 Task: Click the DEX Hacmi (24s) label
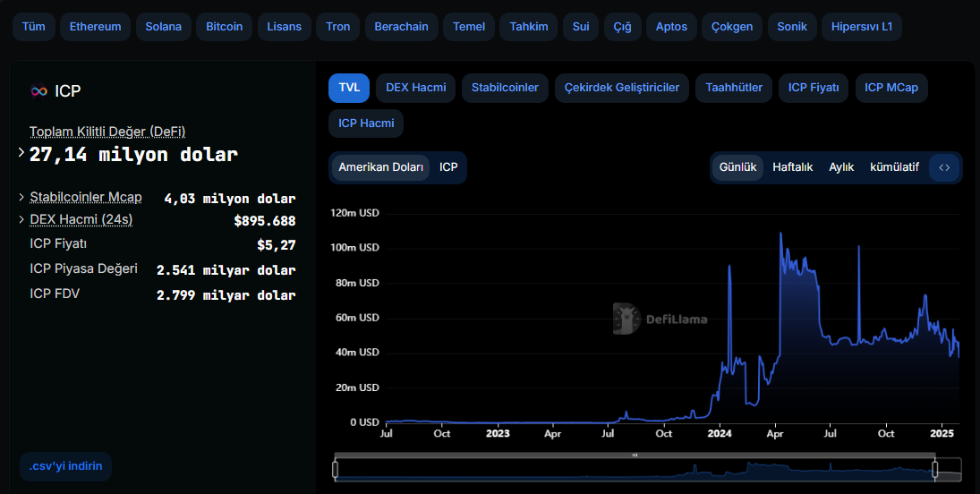pos(81,219)
